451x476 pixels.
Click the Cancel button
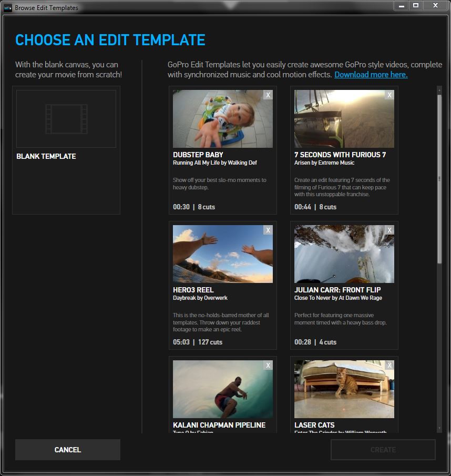[68, 450]
